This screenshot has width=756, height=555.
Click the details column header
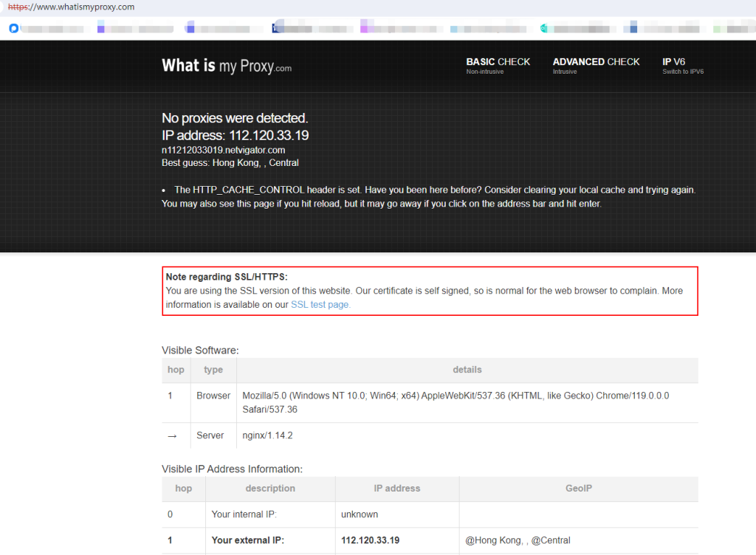point(467,370)
